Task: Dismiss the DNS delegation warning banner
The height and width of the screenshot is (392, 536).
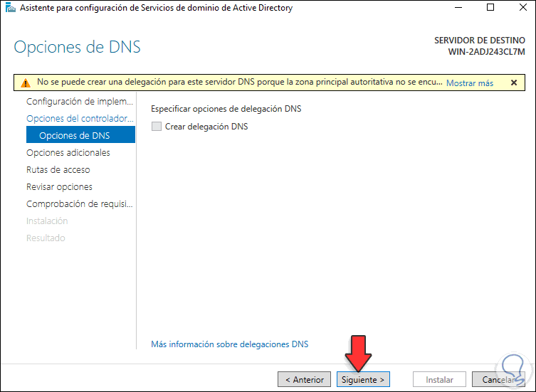Action: pyautogui.click(x=514, y=83)
